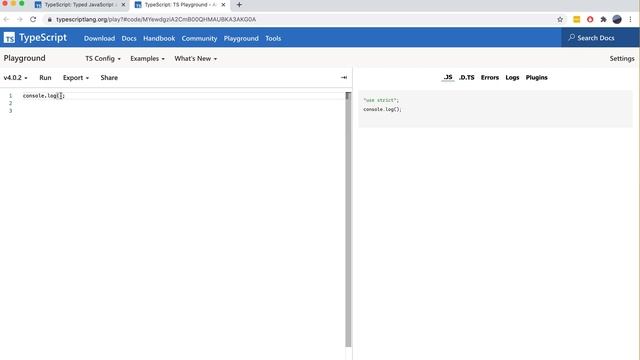Screen dimensions: 640x360
Task: Switch to the .D.TS tab
Action: point(467,77)
